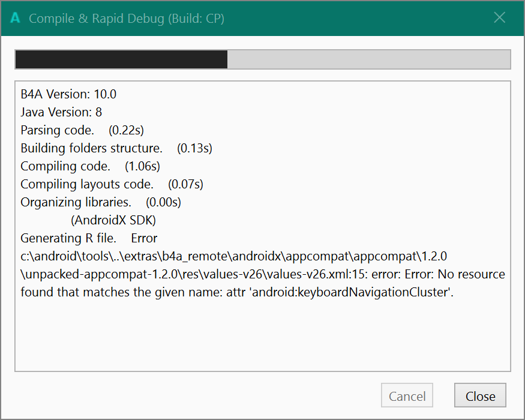Click the Compile & Rapid Debug title text
The height and width of the screenshot is (420, 525).
pyautogui.click(x=127, y=18)
